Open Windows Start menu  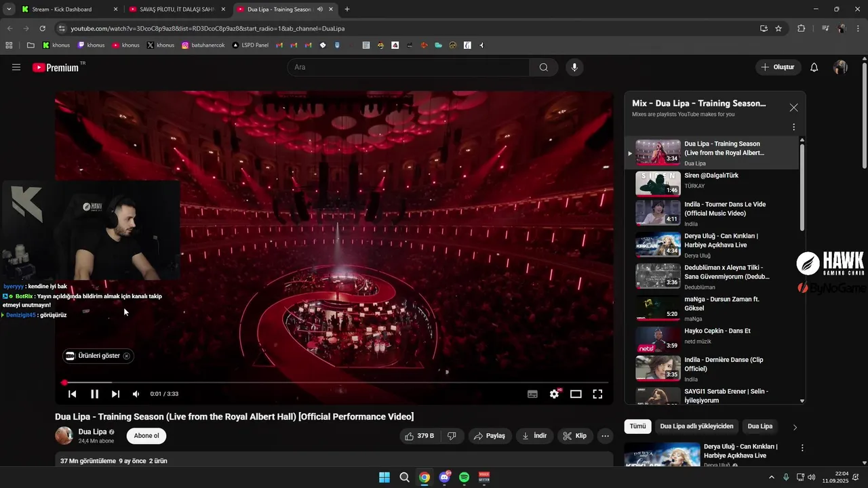click(384, 477)
